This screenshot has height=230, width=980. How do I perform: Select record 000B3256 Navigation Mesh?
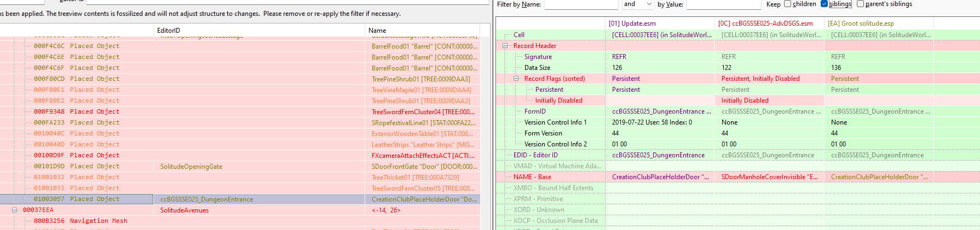point(80,221)
